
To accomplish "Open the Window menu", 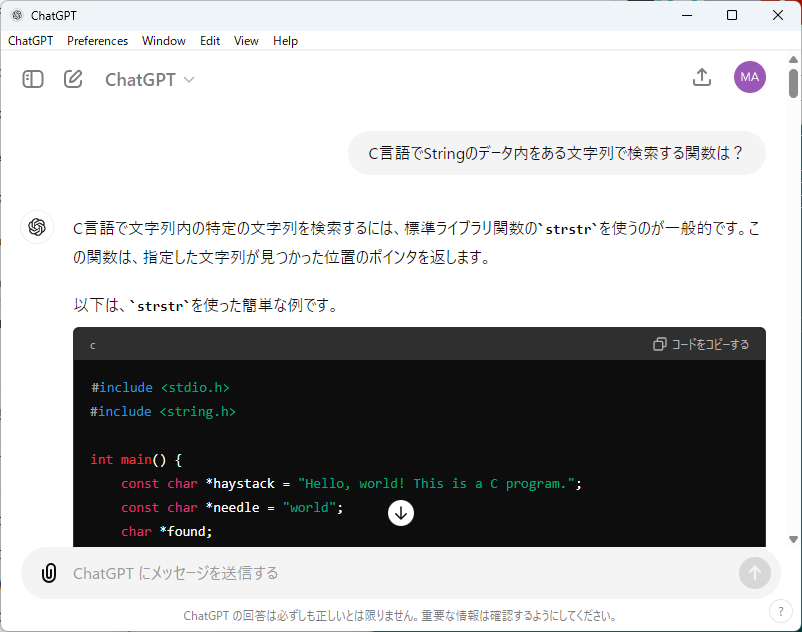I will click(164, 41).
